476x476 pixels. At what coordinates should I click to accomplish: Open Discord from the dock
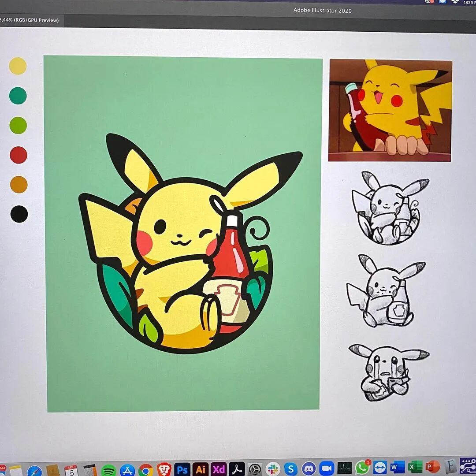coord(309,469)
